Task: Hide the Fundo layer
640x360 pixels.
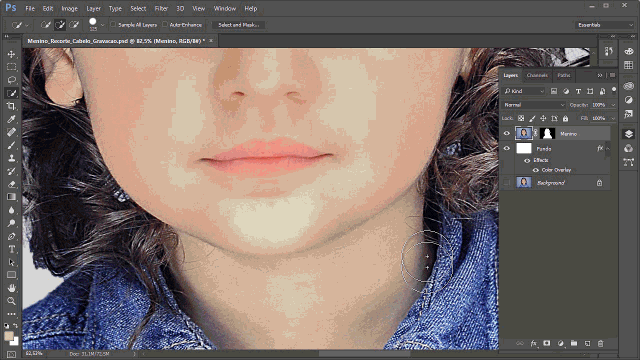Action: (507, 149)
